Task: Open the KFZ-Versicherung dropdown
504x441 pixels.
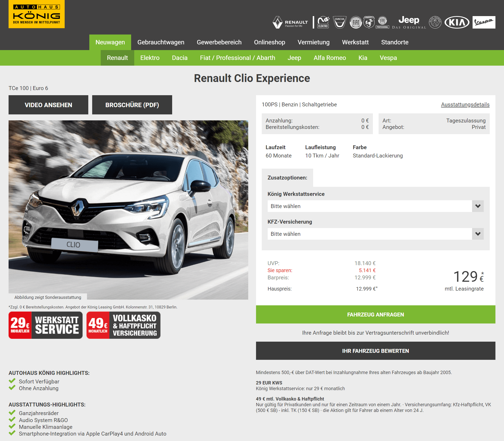Action: coord(375,234)
